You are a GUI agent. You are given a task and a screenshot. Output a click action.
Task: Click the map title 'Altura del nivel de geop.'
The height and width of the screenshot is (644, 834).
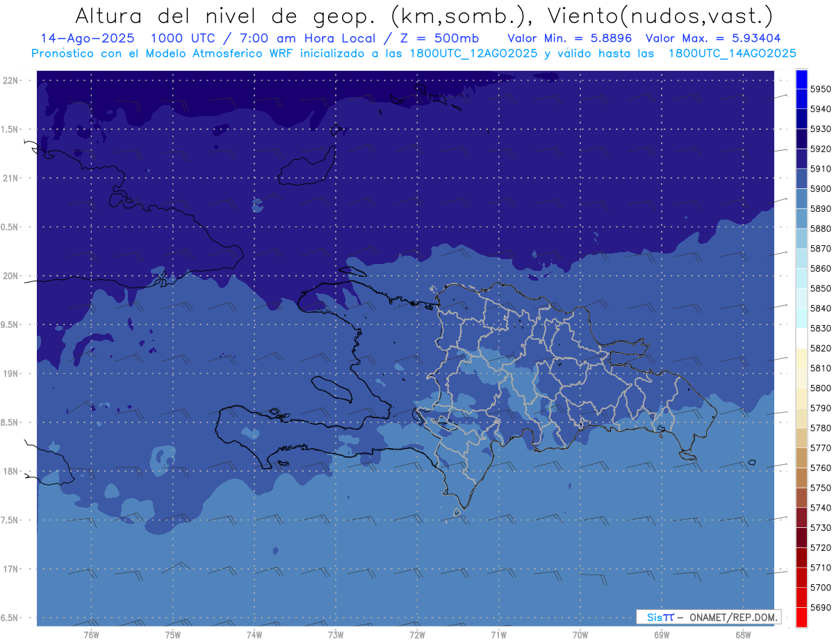(x=225, y=16)
